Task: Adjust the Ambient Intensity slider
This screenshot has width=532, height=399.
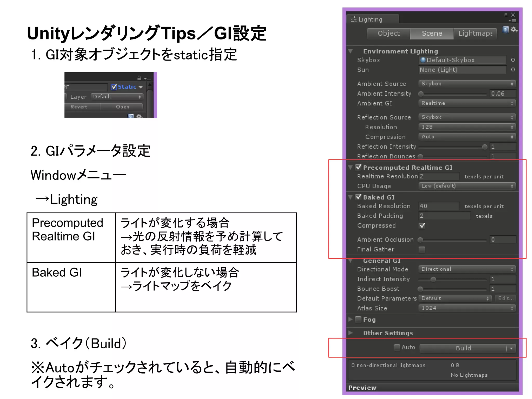Action: [x=452, y=94]
